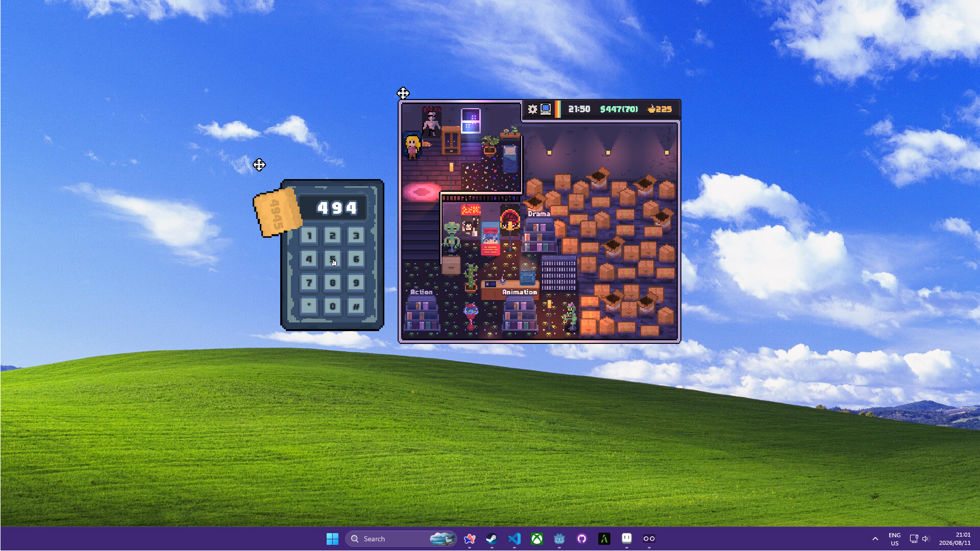Screen dimensions: 980x551
Task: Expand the system tray hidden icons chevron
Action: (875, 539)
